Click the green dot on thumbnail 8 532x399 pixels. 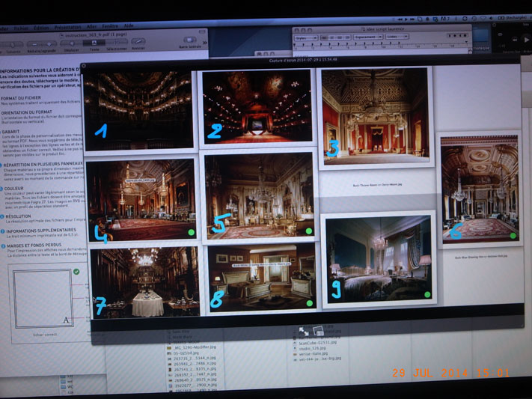coord(310,303)
